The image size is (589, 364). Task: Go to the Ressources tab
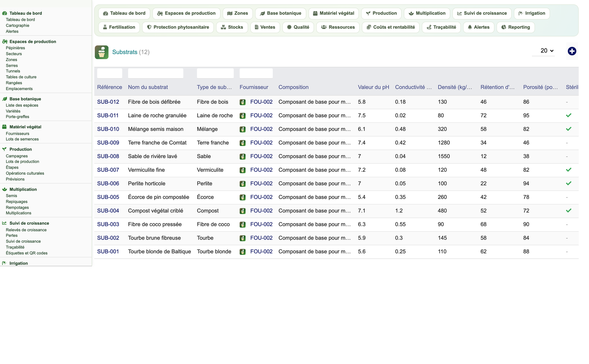click(338, 27)
